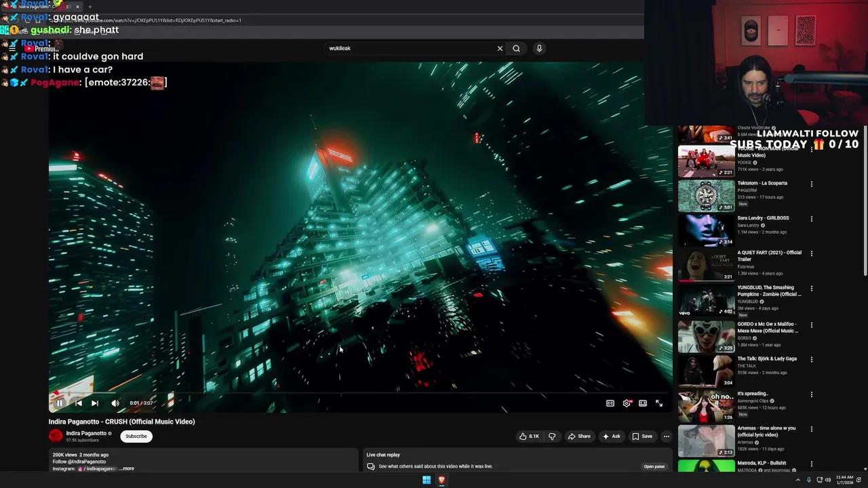Like the video with 8.1K likes
The height and width of the screenshot is (488, 868).
[x=529, y=436]
